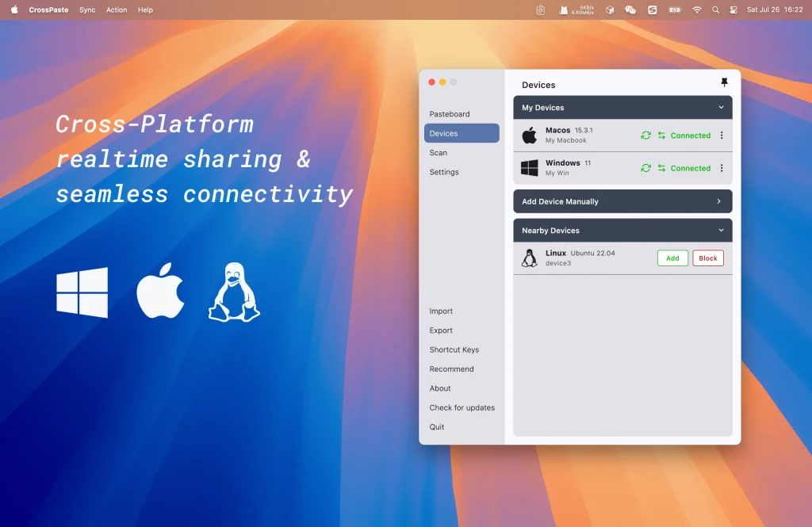Screen dimensions: 812x527
Task: Click the Linux penguin icon of device3 row
Action: [x=529, y=258]
